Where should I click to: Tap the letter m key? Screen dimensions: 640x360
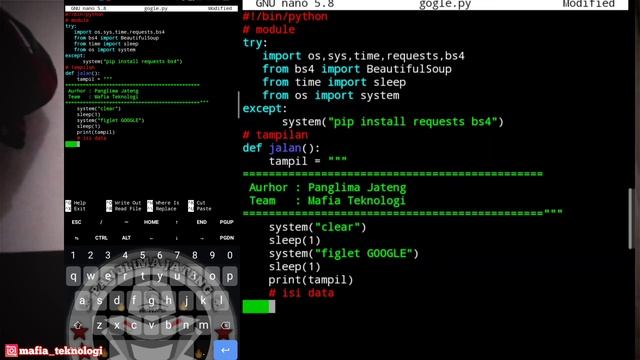click(203, 326)
